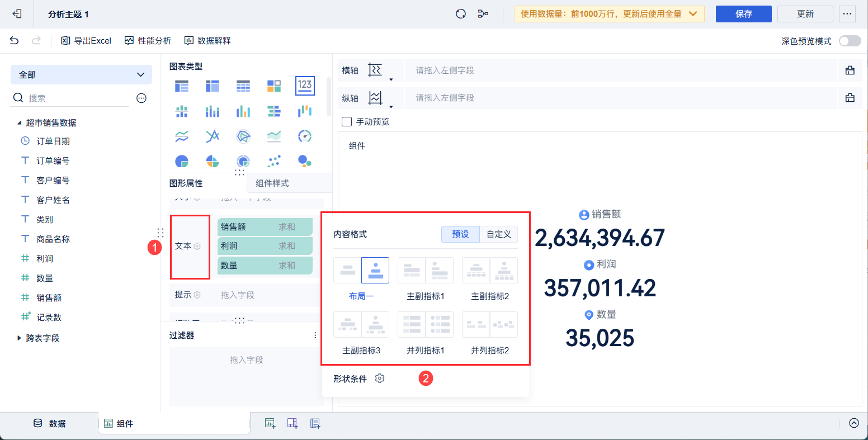868x440 pixels.
Task: Select the area chart type
Action: click(274, 136)
